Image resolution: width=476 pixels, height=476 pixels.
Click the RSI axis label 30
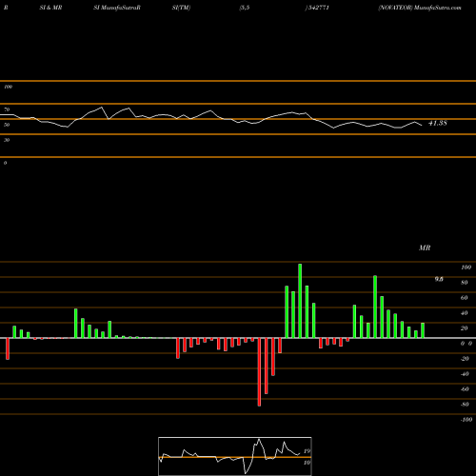(7, 140)
